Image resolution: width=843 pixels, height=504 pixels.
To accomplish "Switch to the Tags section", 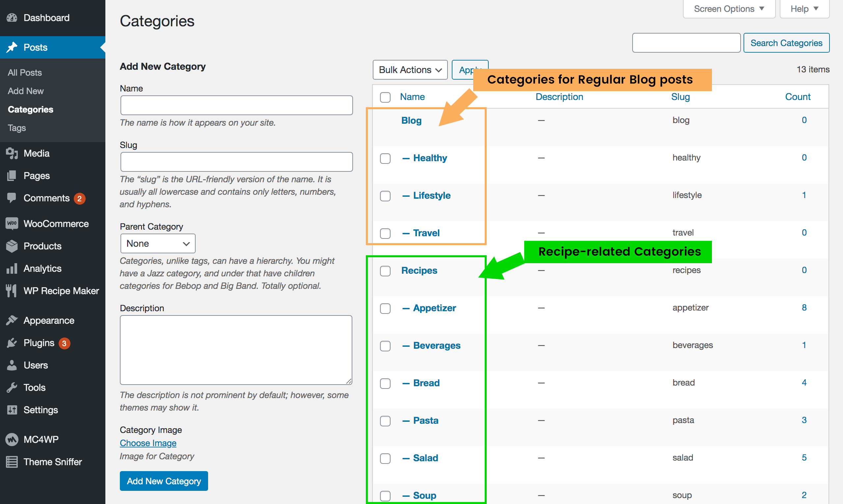I will click(x=17, y=128).
